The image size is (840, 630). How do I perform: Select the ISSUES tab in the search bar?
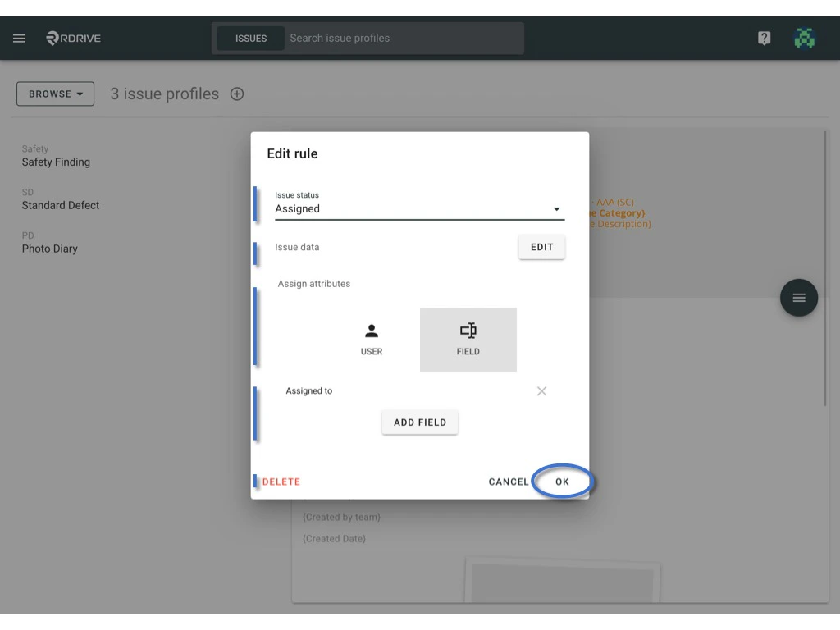(x=249, y=38)
